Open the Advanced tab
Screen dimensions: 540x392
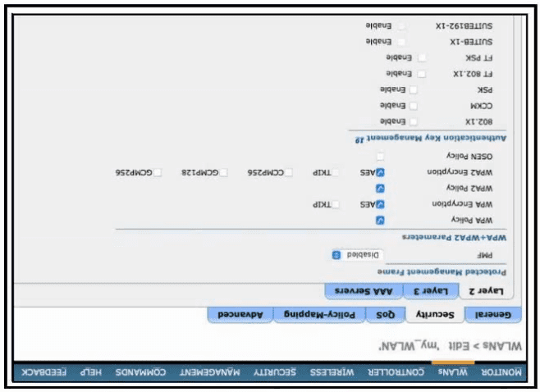coord(240,314)
